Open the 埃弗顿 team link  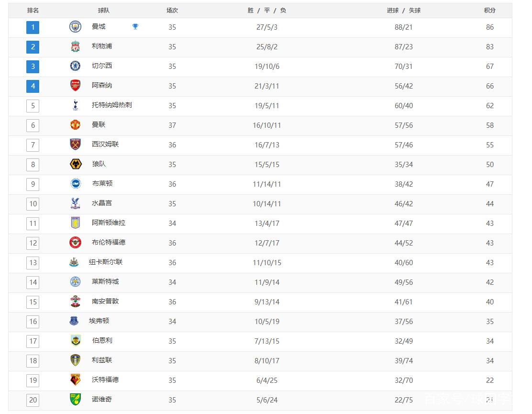tap(99, 321)
